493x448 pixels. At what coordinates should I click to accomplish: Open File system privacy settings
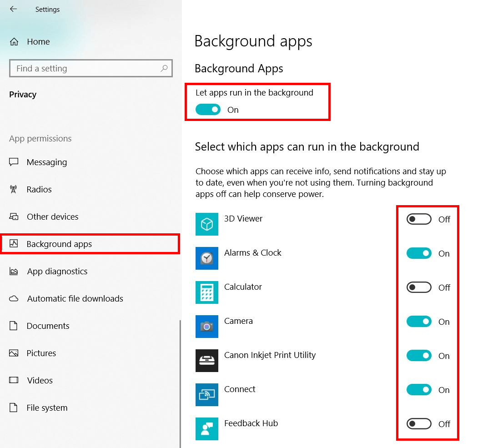pyautogui.click(x=91, y=408)
